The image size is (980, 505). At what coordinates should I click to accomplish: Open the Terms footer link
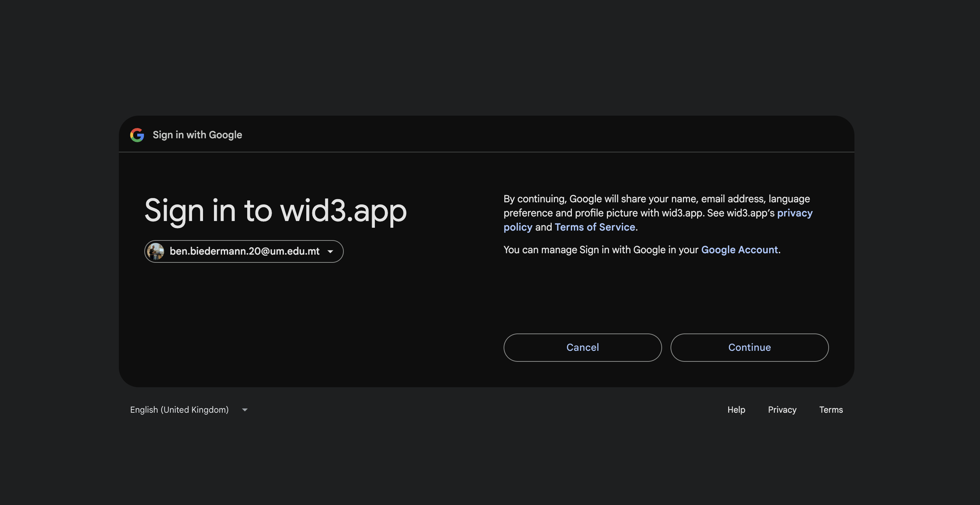click(x=831, y=410)
